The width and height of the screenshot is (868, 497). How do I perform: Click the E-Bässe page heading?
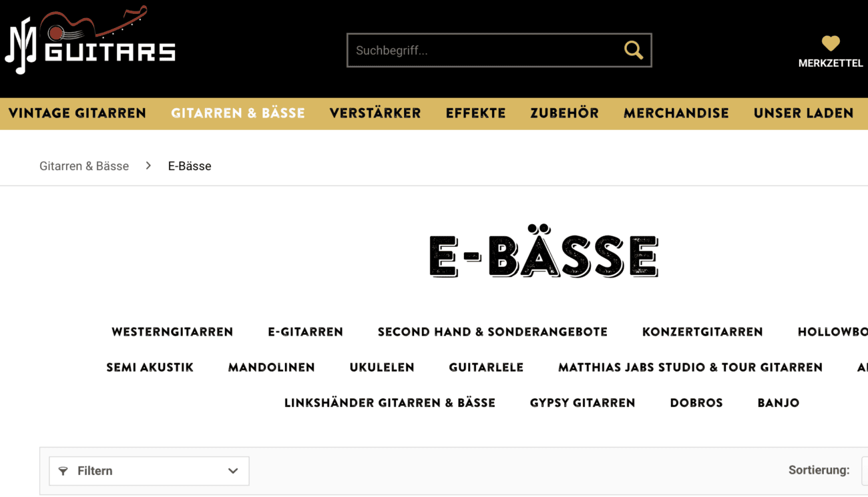coord(544,252)
